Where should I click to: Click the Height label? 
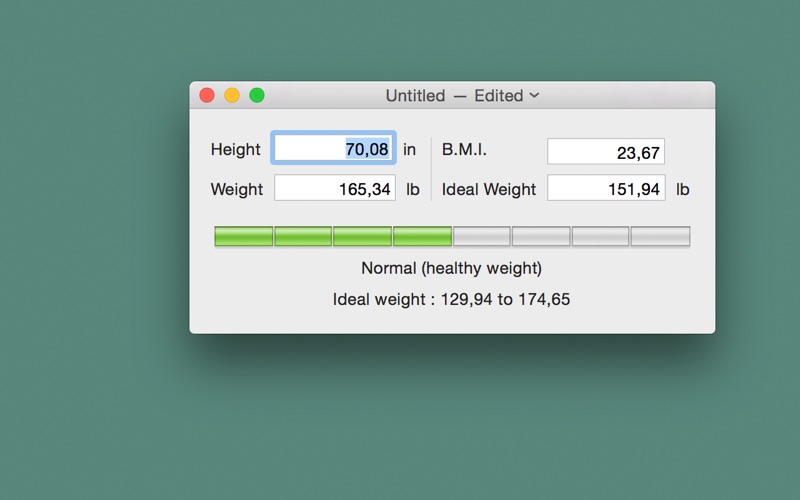pyautogui.click(x=235, y=149)
